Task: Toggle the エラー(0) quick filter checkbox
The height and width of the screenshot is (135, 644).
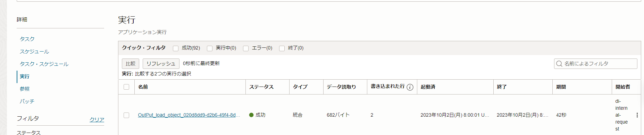Action: tap(246, 48)
